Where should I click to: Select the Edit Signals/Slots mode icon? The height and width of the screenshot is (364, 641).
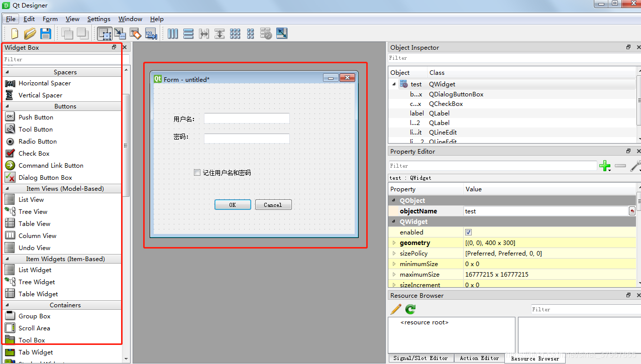120,34
